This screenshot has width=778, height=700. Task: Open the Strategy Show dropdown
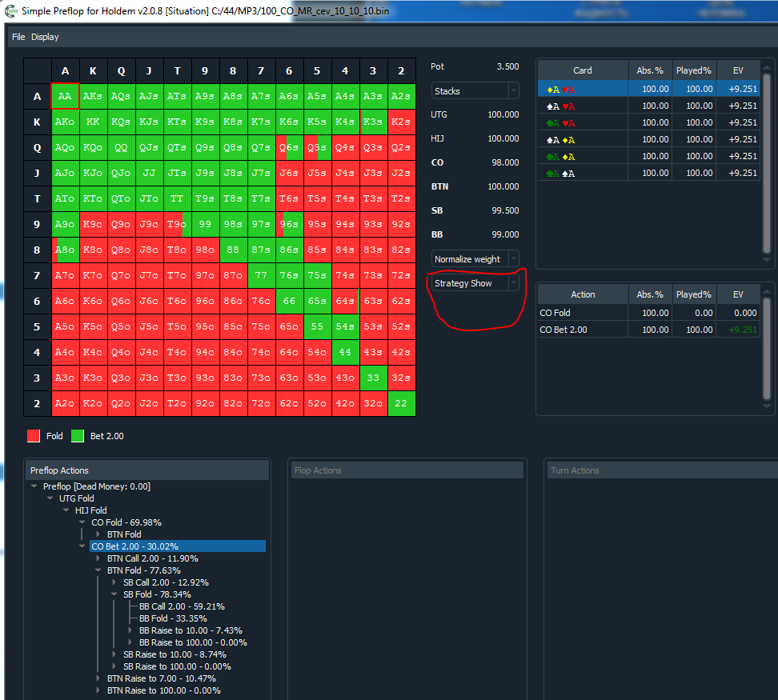pyautogui.click(x=475, y=283)
